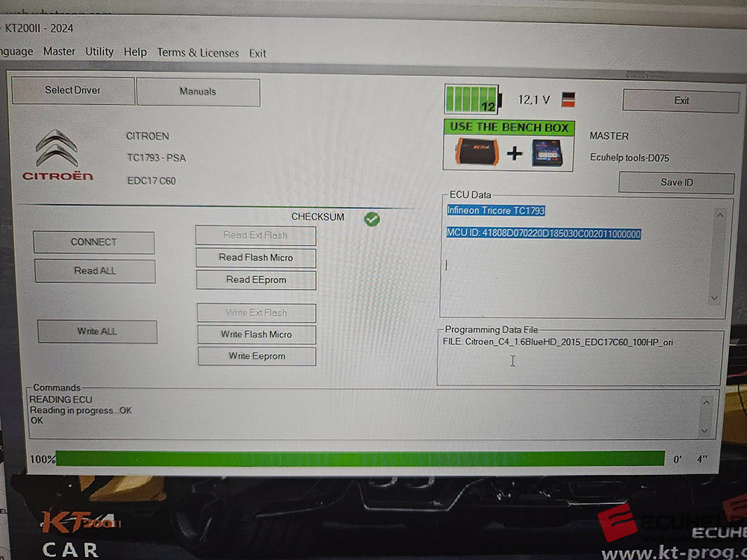Click the USE THE BENCH BOX banner
Screen dimensions: 747x560
(509, 128)
